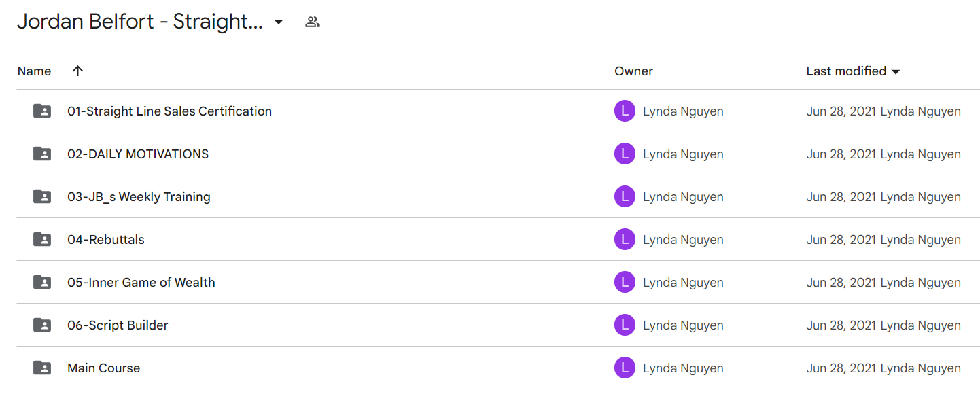Select the 02-DAILY MOTIVATIONS folder icon
This screenshot has height=407, width=980.
pyautogui.click(x=42, y=154)
